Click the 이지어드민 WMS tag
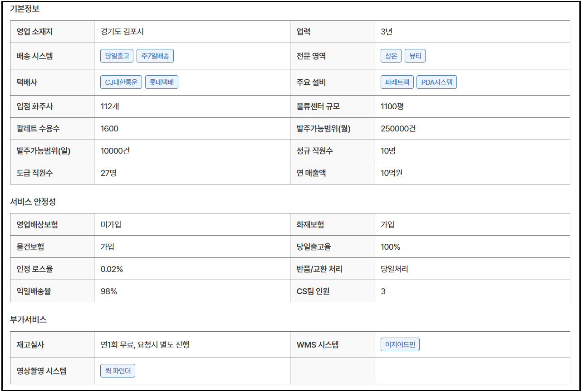This screenshot has width=583, height=392. pyautogui.click(x=400, y=344)
